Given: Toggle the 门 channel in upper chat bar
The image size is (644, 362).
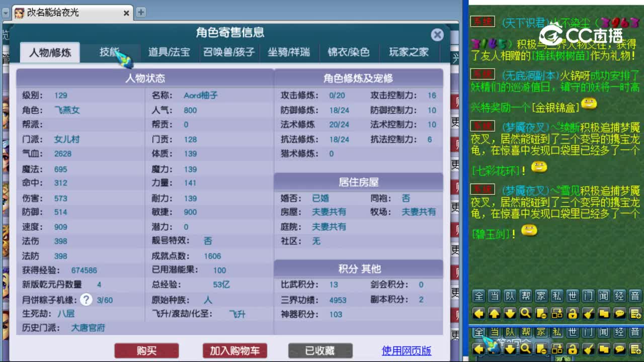Looking at the screenshot, I should [588, 296].
